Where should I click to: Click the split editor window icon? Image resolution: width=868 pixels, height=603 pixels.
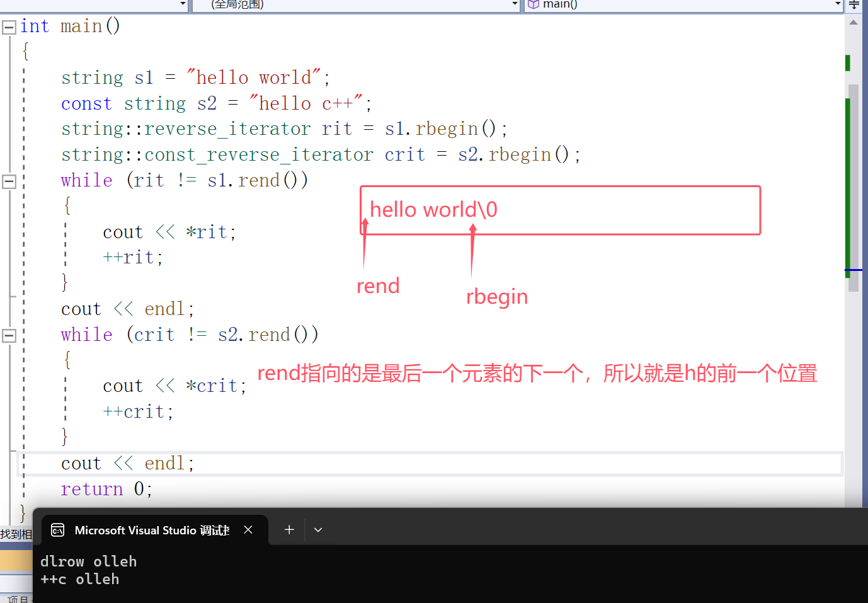coord(854,5)
